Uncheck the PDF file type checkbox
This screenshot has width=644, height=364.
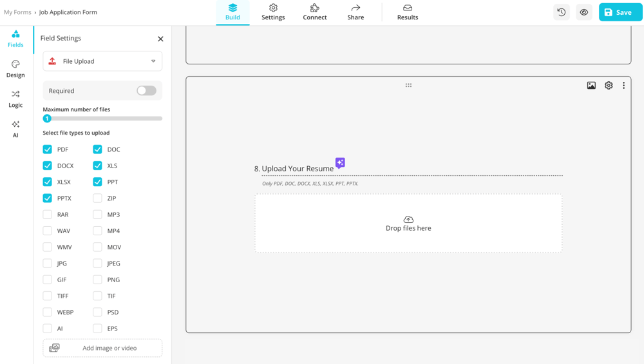pos(48,149)
